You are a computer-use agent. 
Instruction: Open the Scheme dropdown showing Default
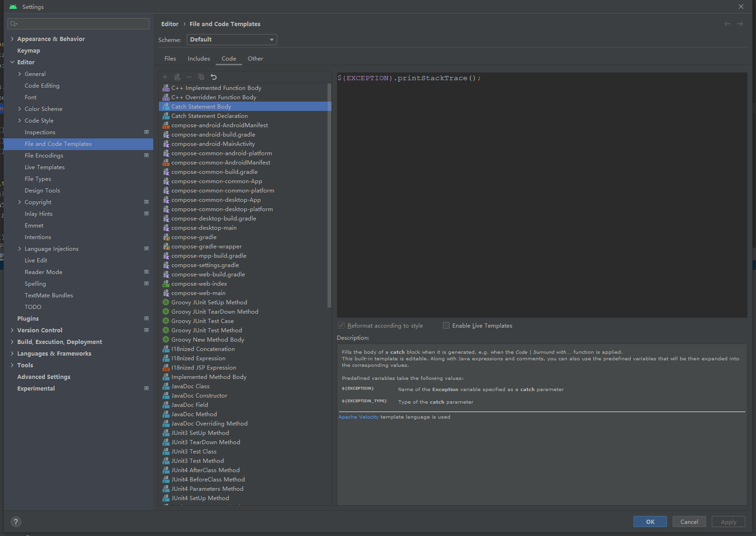(232, 40)
